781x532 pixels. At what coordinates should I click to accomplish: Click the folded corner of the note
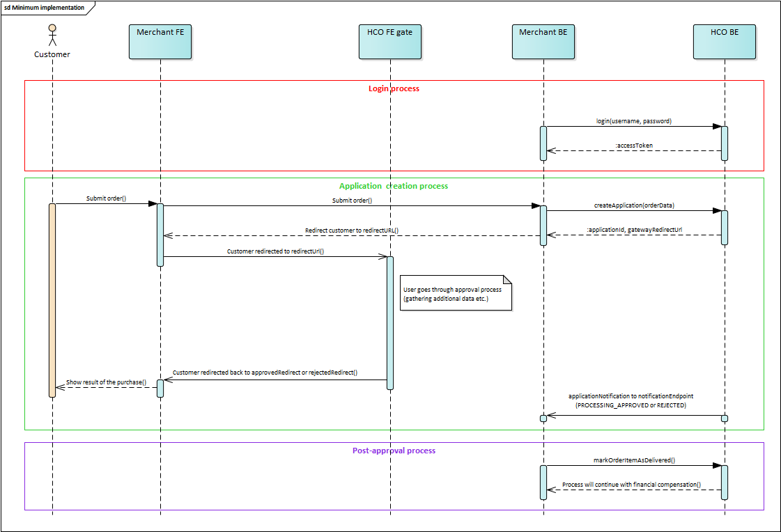click(x=508, y=279)
